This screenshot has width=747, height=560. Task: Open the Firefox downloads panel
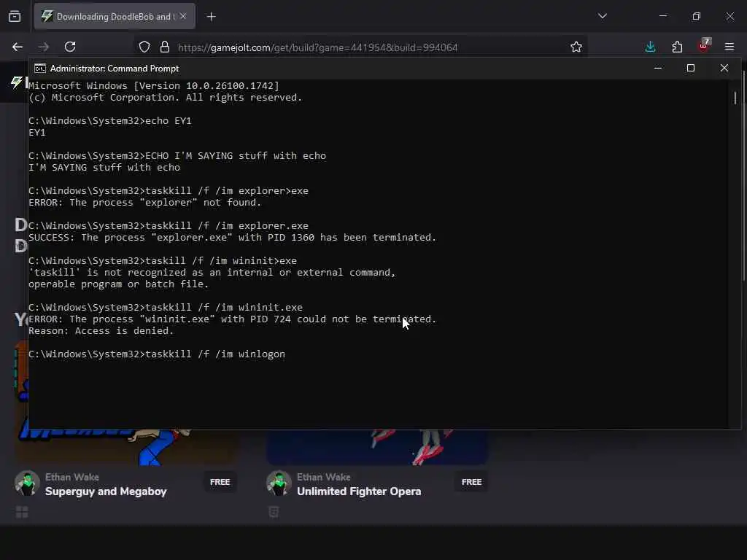[x=650, y=47]
